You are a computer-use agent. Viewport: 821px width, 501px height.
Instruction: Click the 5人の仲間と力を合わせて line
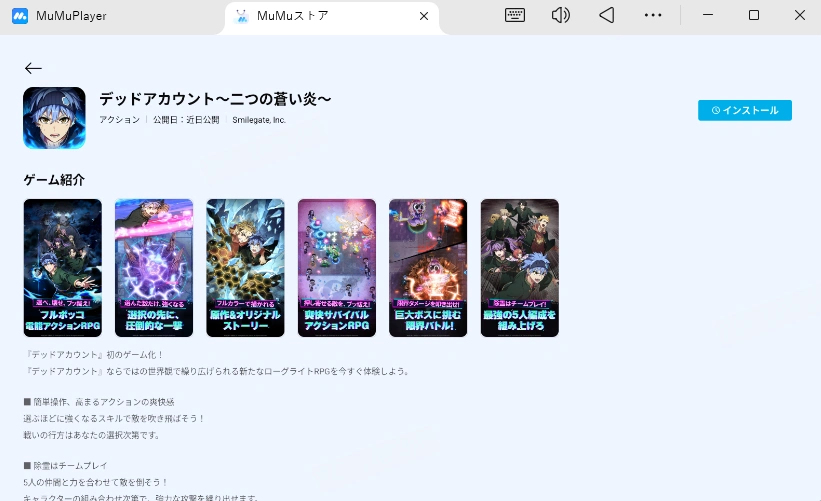(x=96, y=482)
